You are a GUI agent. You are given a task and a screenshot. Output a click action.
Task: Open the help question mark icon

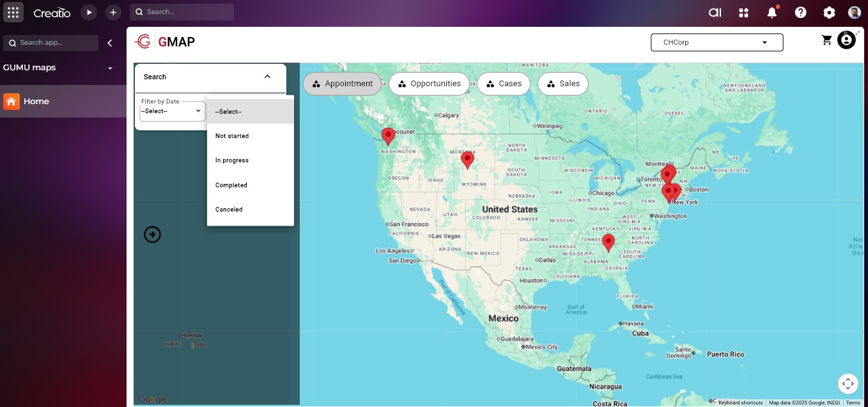coord(800,13)
